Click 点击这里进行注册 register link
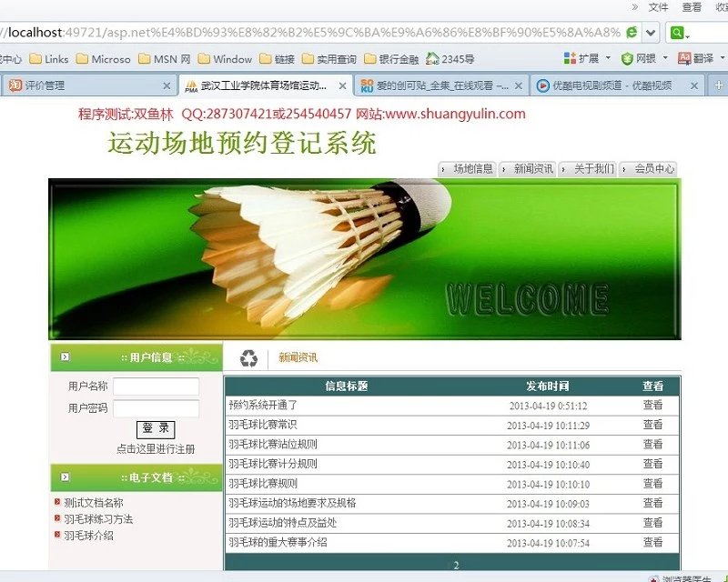The height and width of the screenshot is (582, 728). (x=156, y=449)
